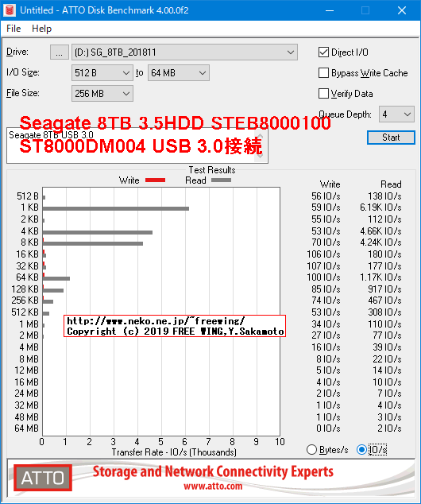Screen dimensions: 421x504
Task: Open the File menu
Action: 14,29
